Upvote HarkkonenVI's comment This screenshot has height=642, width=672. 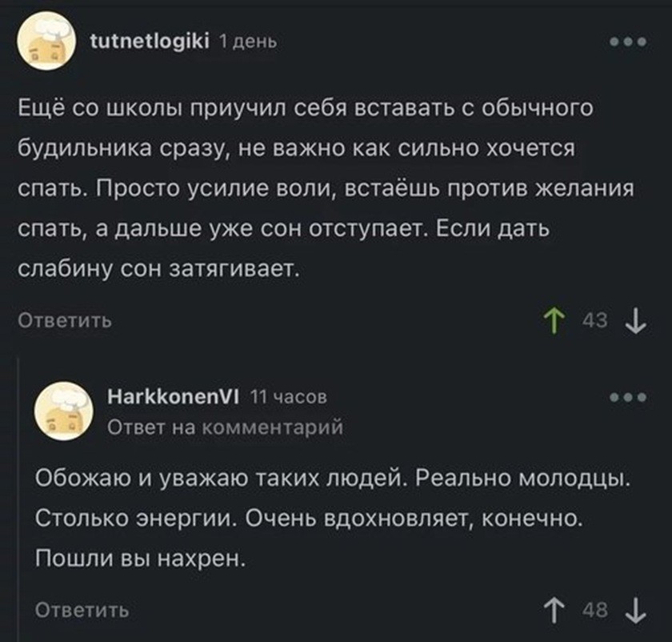[554, 611]
